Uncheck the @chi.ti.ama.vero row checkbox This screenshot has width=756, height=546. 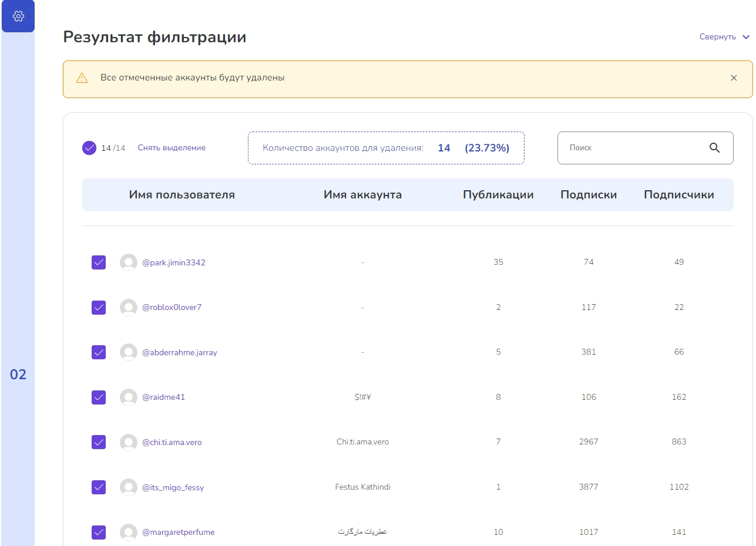[x=99, y=442]
